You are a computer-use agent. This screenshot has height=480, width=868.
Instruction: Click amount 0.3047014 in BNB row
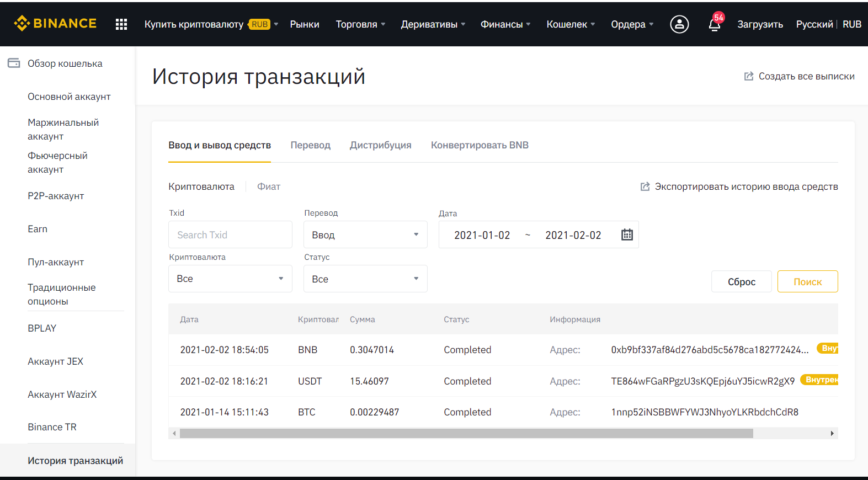372,350
